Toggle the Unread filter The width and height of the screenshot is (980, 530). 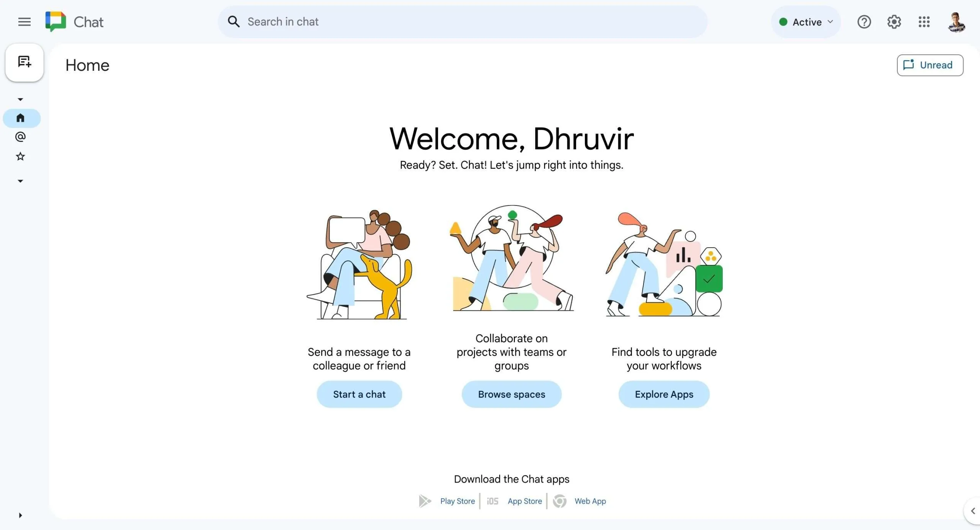click(930, 65)
